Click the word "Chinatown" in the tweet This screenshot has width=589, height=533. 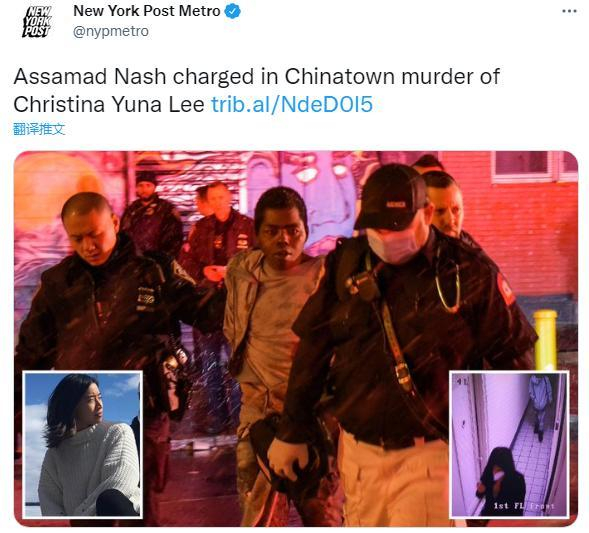tap(340, 77)
